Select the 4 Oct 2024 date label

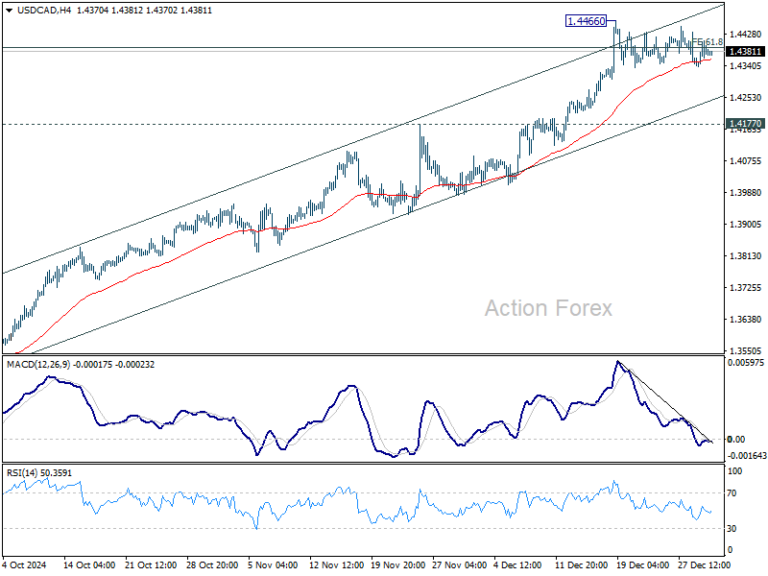[x=24, y=565]
